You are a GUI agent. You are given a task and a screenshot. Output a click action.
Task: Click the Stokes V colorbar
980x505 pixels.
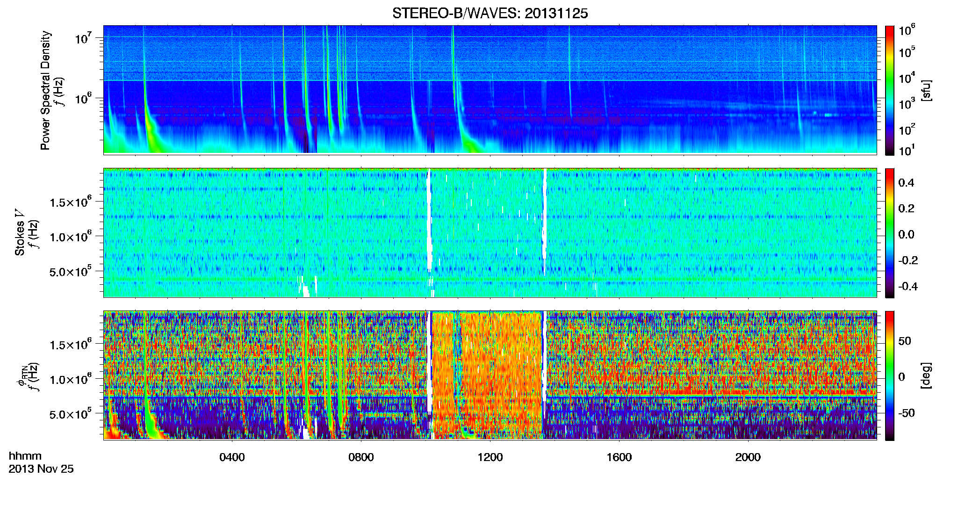pyautogui.click(x=890, y=233)
